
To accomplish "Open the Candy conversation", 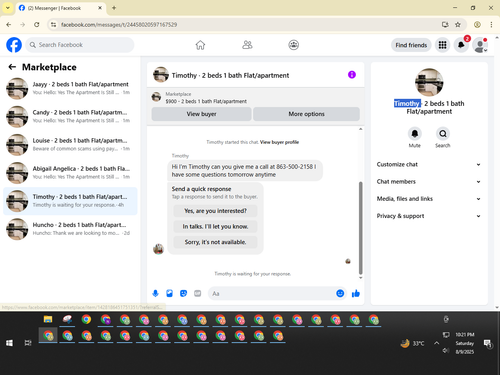I will pos(70,117).
